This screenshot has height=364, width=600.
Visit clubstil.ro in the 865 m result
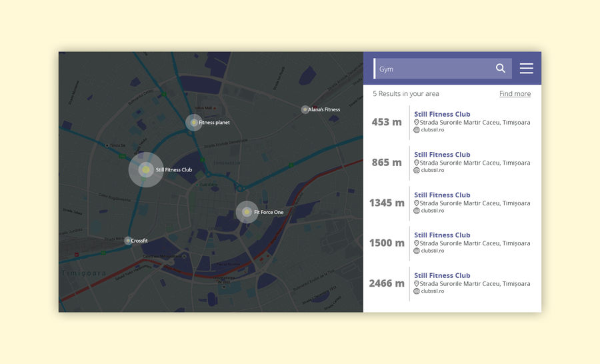coord(433,170)
